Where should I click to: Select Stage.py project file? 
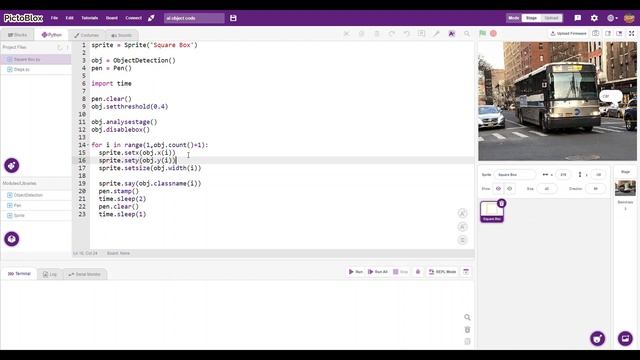(36, 69)
